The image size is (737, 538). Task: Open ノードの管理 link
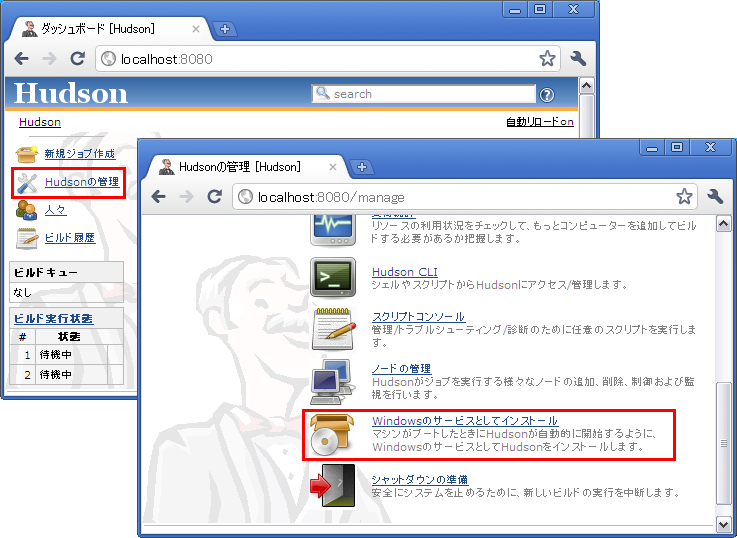[401, 369]
